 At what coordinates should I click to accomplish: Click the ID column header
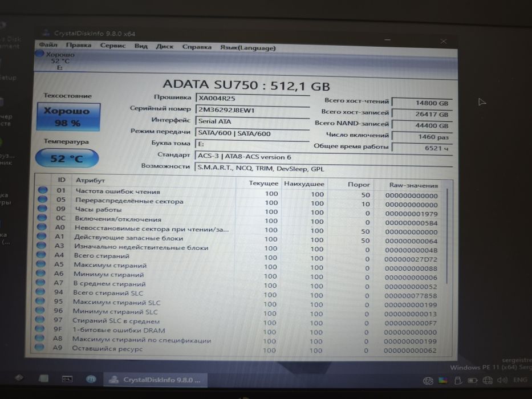coord(62,180)
